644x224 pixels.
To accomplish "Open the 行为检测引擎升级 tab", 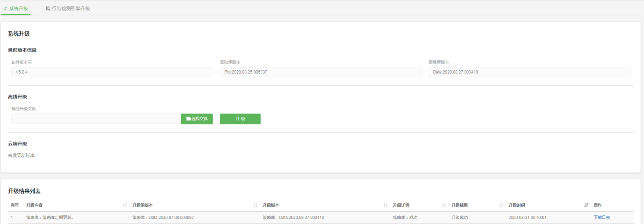I will point(68,8).
